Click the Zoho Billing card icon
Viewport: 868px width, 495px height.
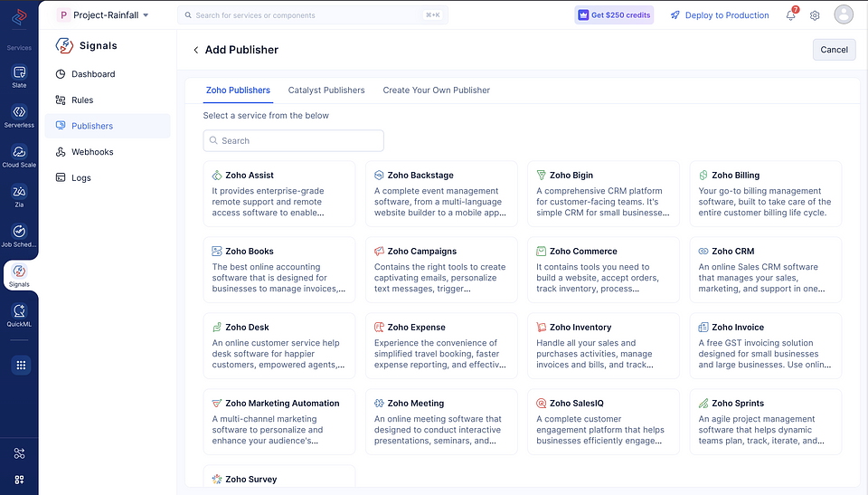[703, 176]
